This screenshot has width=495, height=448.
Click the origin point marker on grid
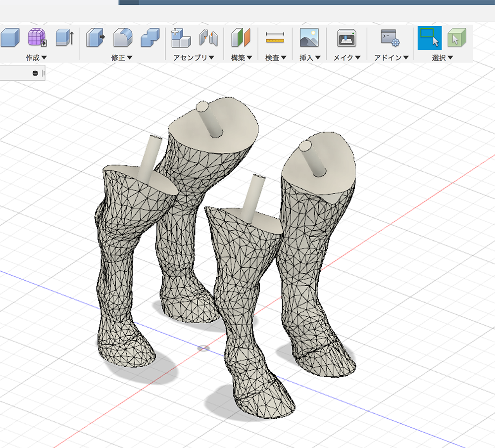pos(203,348)
